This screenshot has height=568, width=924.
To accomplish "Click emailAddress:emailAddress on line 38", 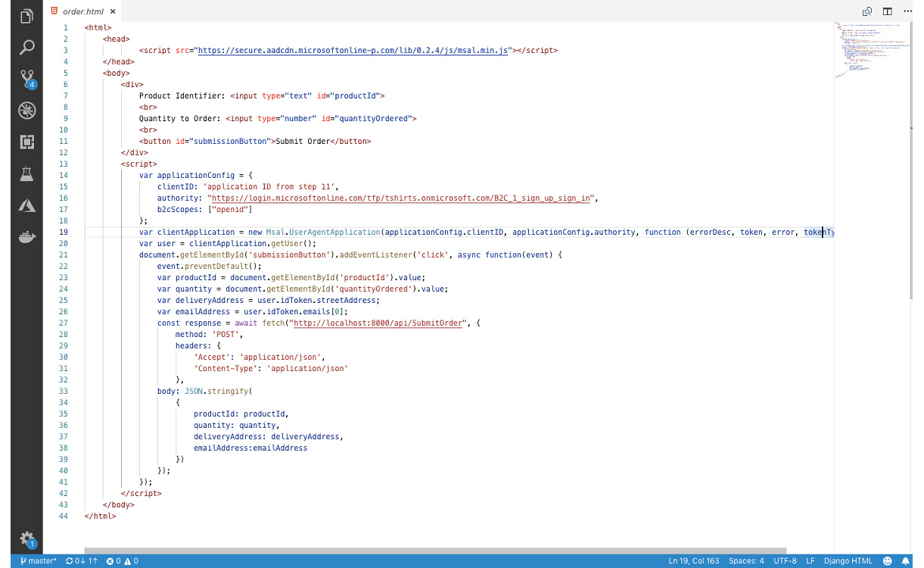I will 250,448.
